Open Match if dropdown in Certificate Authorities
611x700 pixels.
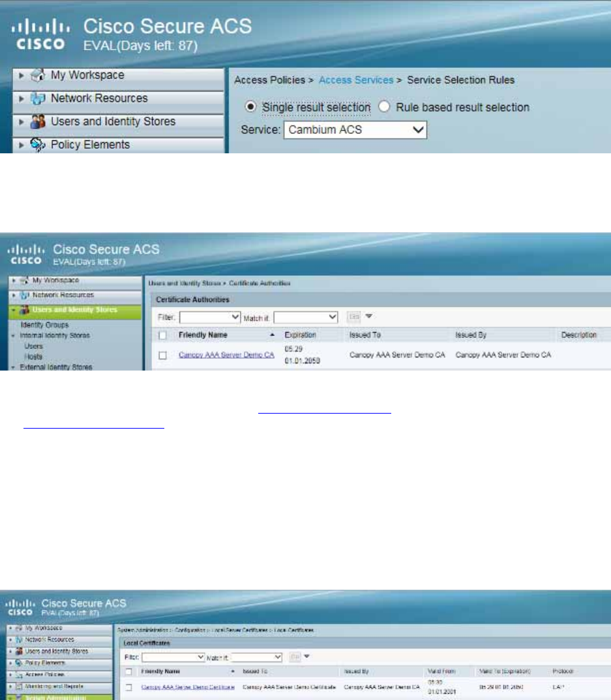coord(306,318)
